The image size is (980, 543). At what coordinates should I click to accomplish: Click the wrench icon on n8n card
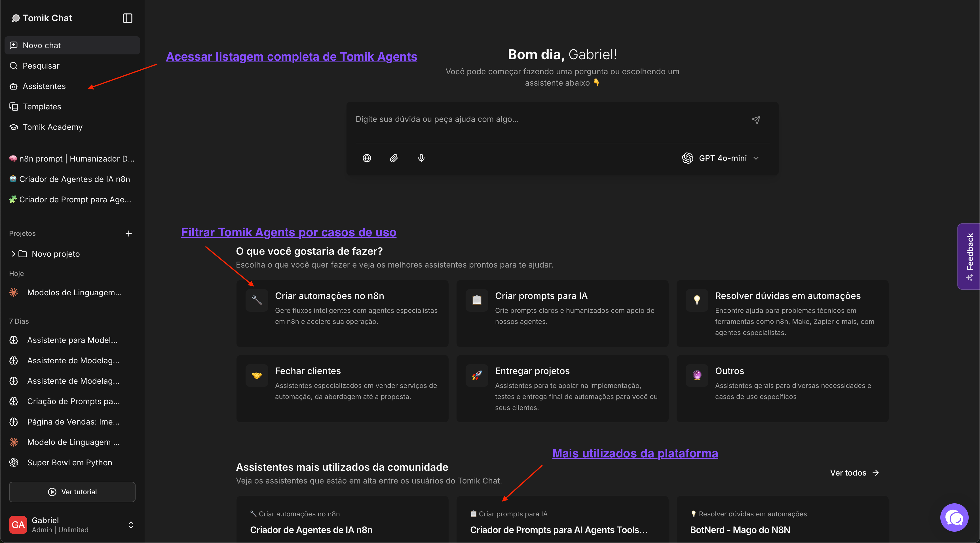257,300
